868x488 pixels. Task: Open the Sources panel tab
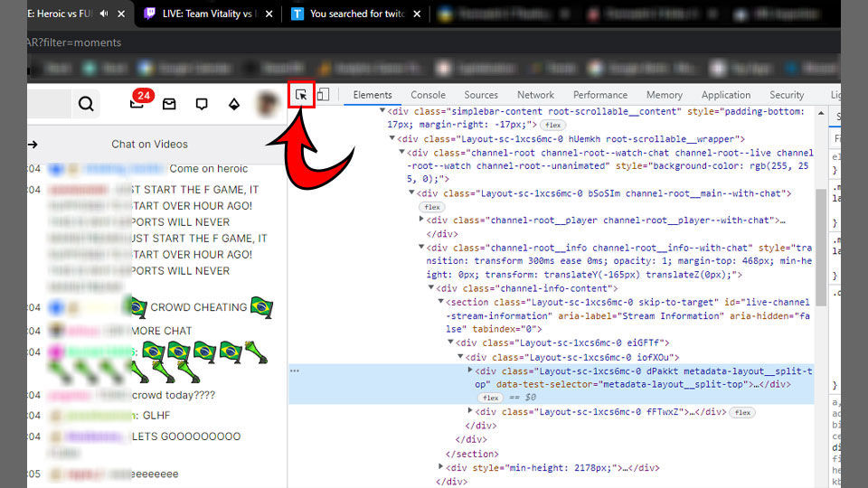481,95
